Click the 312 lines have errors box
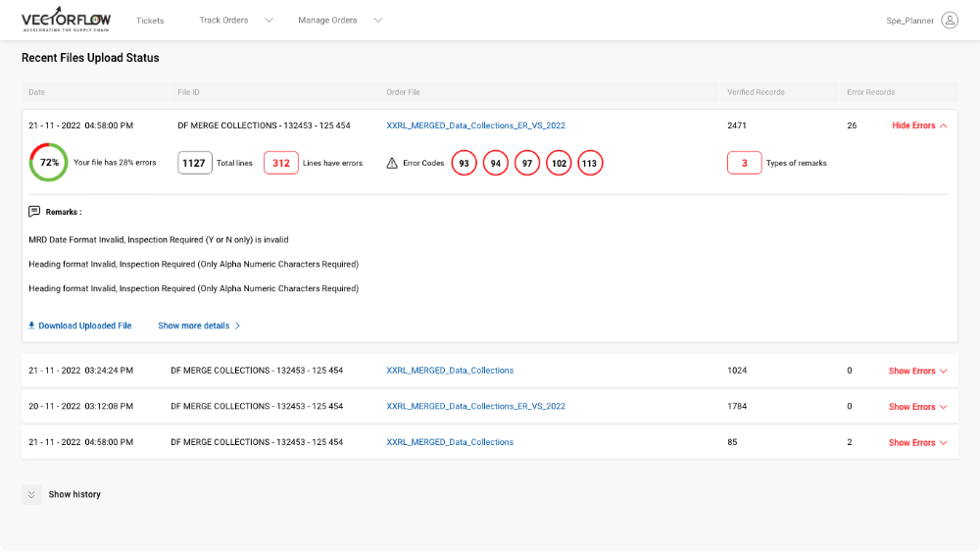This screenshot has width=980, height=552. (x=281, y=163)
